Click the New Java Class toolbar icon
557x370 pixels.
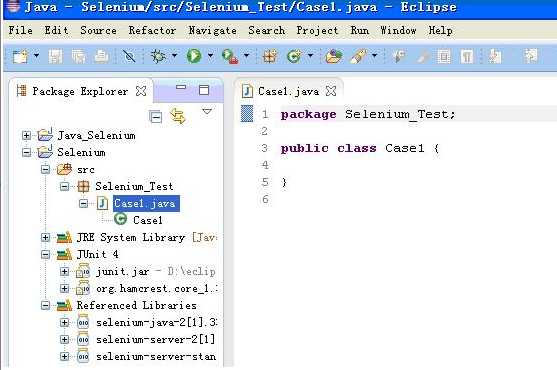point(294,56)
